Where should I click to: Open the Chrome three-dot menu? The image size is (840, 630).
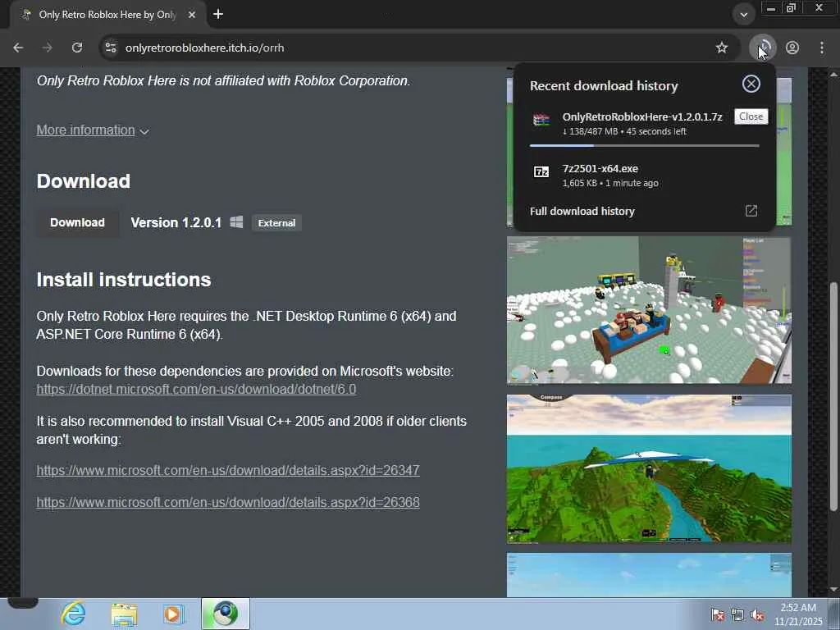pos(822,48)
